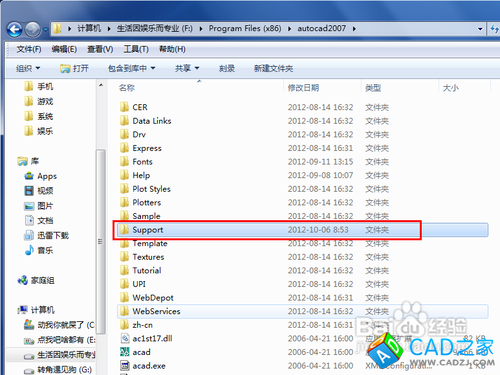500x375 pixels.
Task: Select the Drv folder icon
Action: click(124, 134)
